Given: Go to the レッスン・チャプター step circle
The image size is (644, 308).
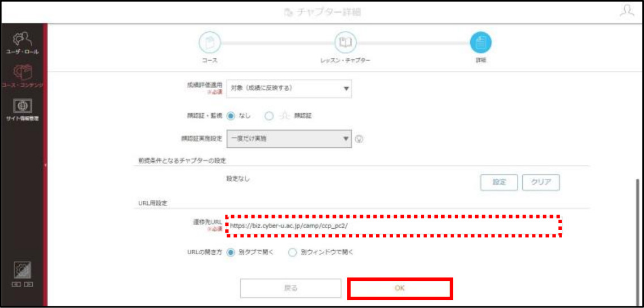Looking at the screenshot, I should (x=346, y=42).
